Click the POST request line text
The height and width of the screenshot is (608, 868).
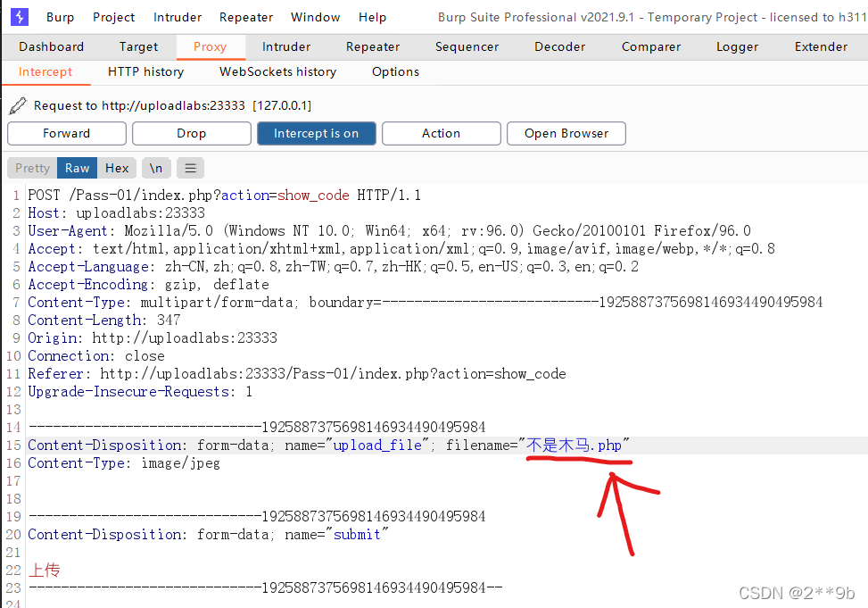coord(224,196)
